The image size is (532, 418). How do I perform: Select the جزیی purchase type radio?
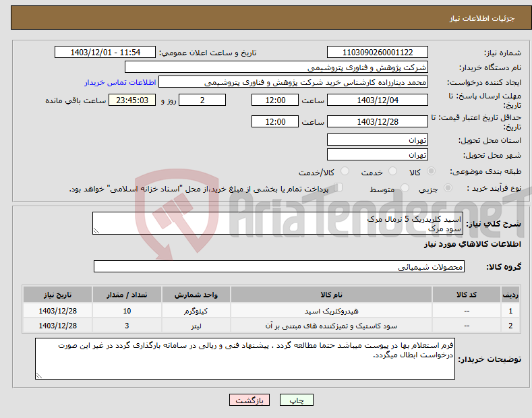(448, 188)
